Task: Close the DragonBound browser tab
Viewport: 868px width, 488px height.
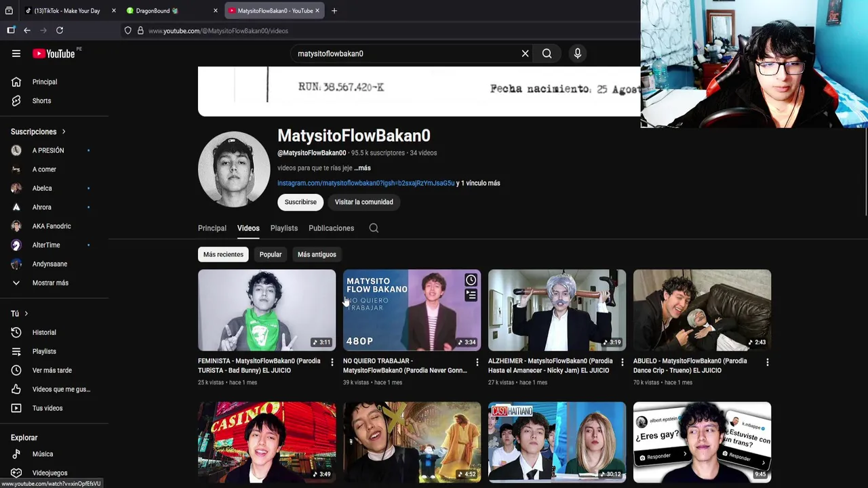Action: tap(215, 11)
